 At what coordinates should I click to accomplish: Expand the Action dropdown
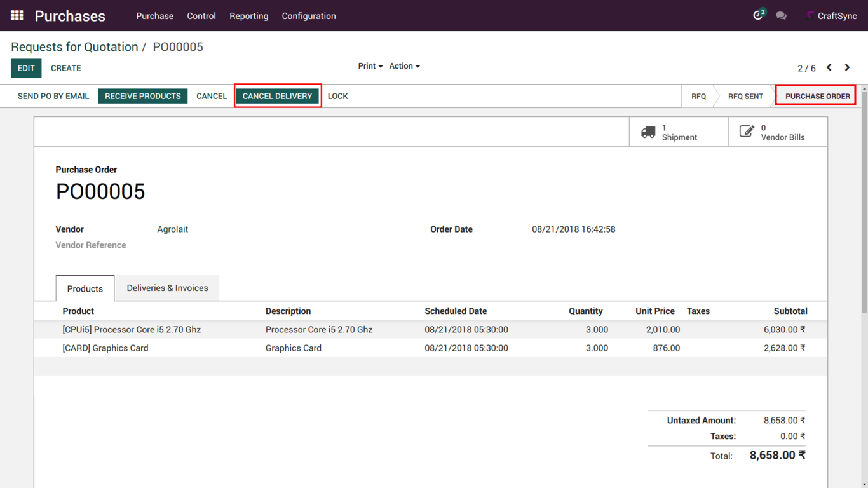tap(404, 66)
